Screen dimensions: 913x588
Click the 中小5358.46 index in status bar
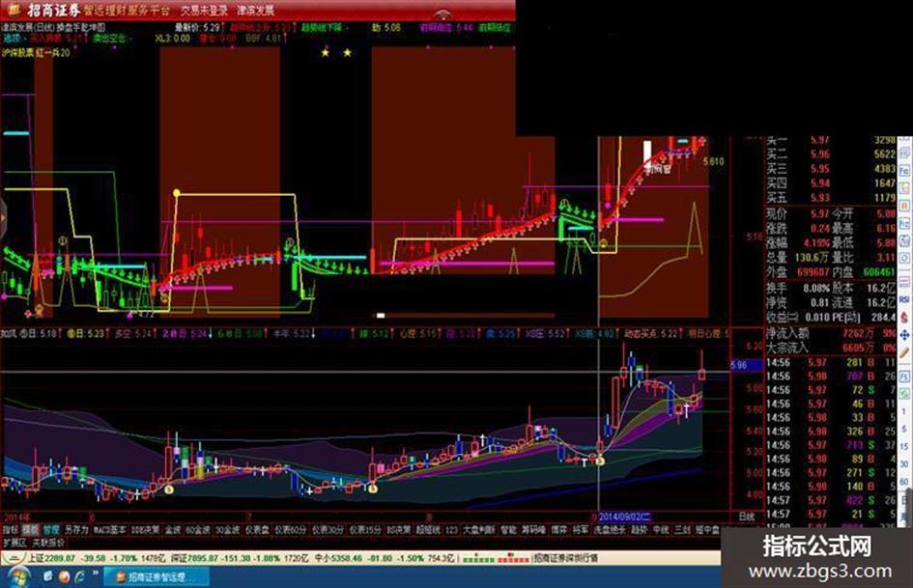pyautogui.click(x=339, y=558)
